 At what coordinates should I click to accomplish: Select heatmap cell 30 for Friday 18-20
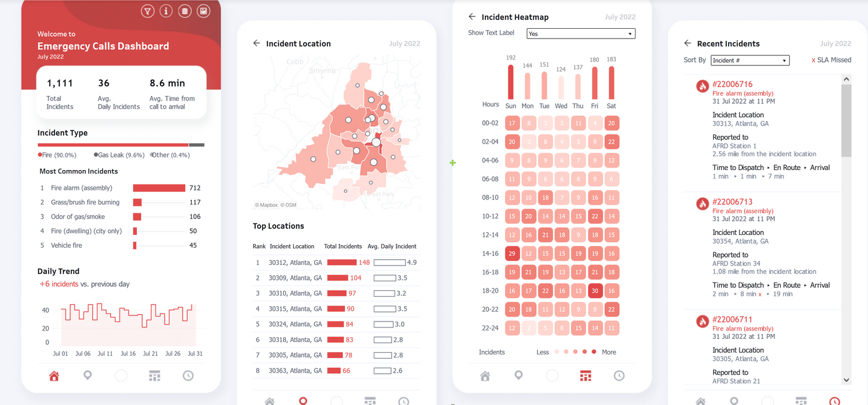tap(595, 291)
